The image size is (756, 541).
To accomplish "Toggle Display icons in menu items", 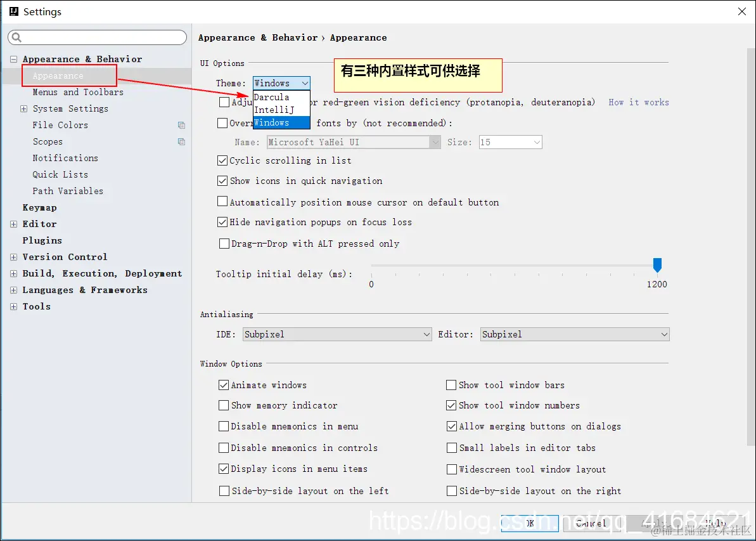I will coord(223,469).
